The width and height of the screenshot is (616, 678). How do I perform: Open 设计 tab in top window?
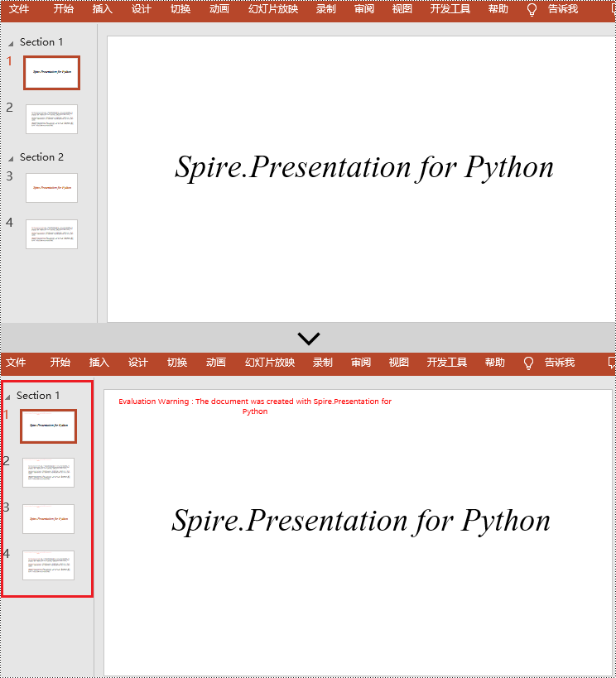pyautogui.click(x=141, y=8)
